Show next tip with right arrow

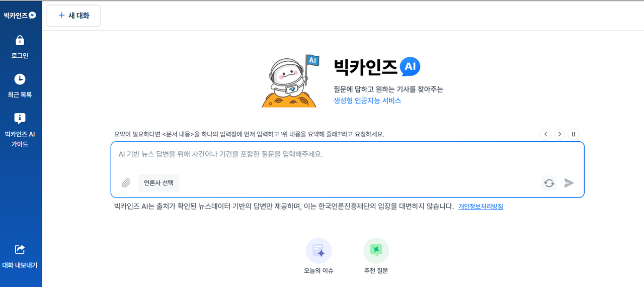[559, 134]
